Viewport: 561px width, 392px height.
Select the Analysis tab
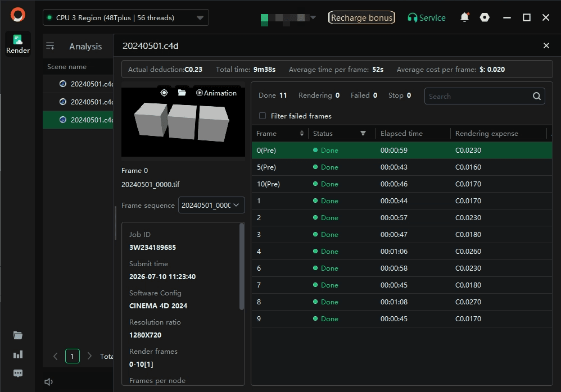pyautogui.click(x=85, y=47)
